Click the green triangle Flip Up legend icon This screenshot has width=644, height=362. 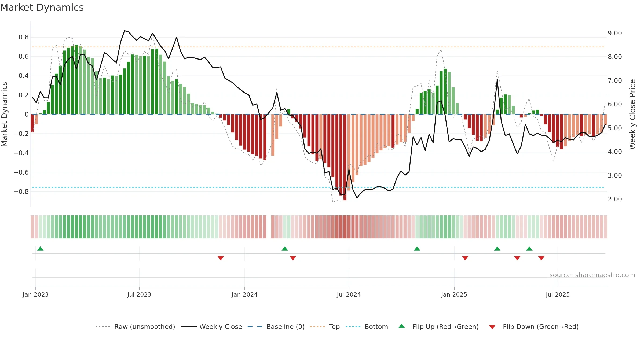(402, 326)
